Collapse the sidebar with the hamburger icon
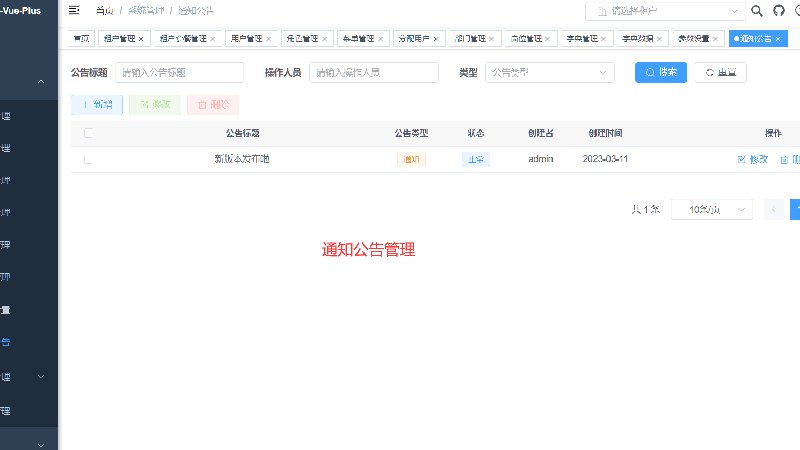This screenshot has width=800, height=450. (74, 10)
